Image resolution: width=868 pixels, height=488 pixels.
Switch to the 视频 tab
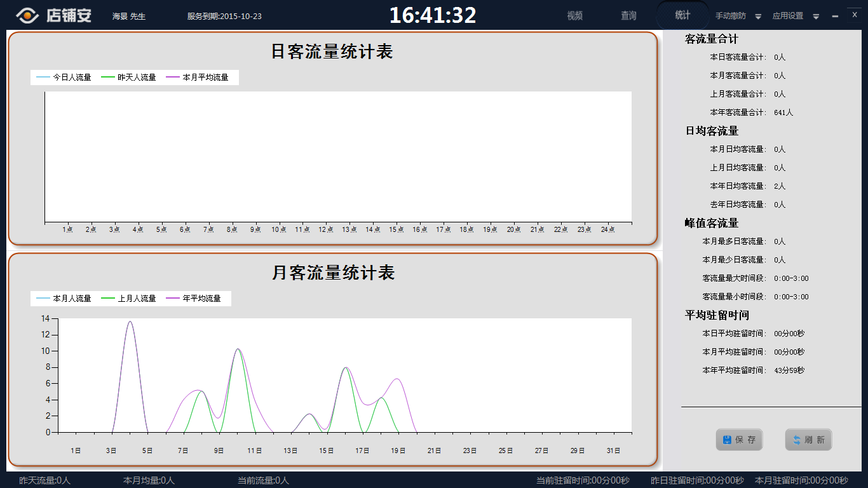click(574, 16)
